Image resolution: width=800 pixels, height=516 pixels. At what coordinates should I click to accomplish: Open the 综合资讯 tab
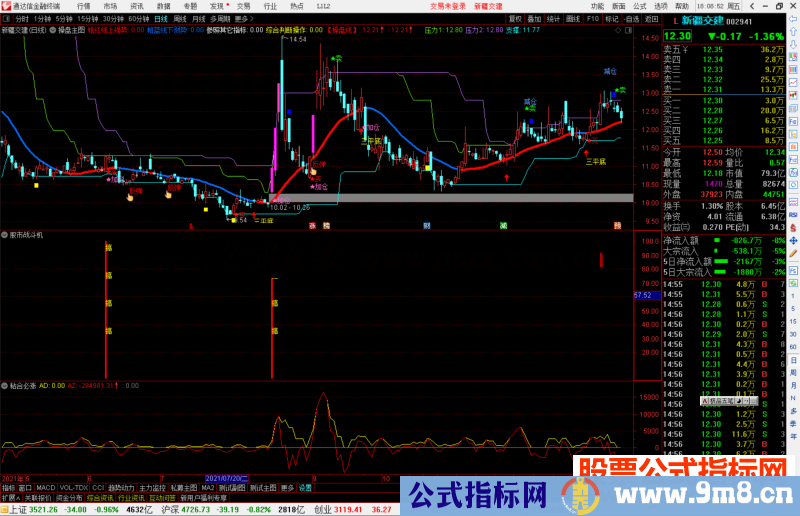100,498
